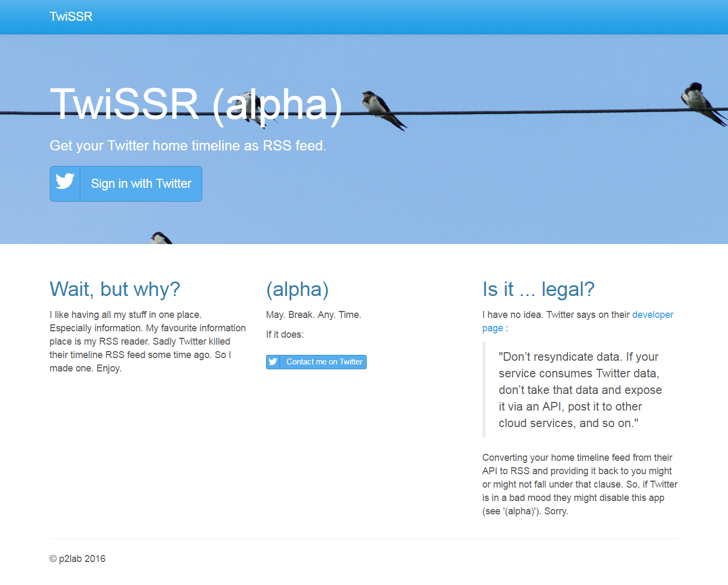Viewport: 728px width, 585px height.
Task: Click the paragraph starting "Converting your home timeline"
Action: point(580,484)
